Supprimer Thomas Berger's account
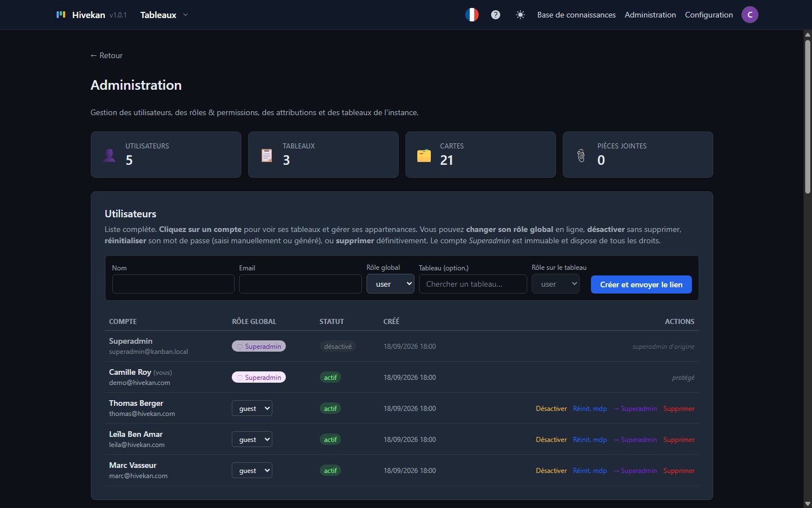This screenshot has width=812, height=508. click(679, 409)
